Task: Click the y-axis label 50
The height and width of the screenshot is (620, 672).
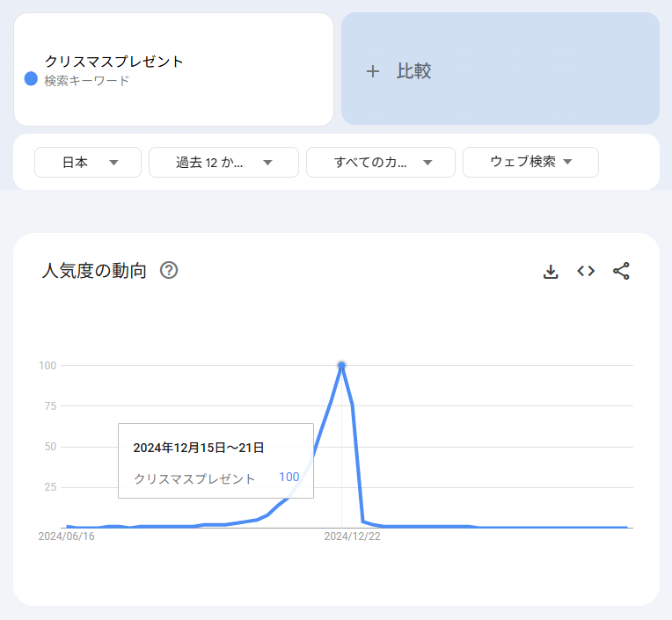Action: click(50, 447)
